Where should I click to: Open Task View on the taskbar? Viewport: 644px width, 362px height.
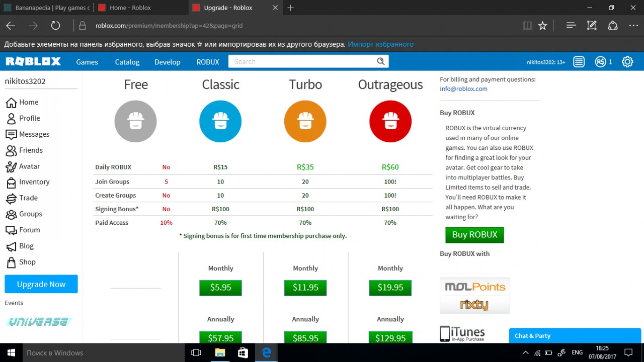click(x=196, y=352)
